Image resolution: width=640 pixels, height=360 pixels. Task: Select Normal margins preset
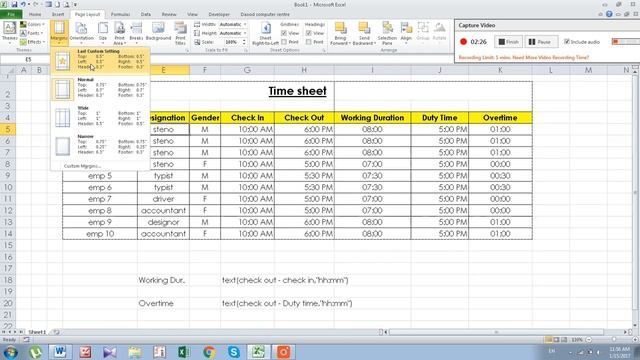100,88
